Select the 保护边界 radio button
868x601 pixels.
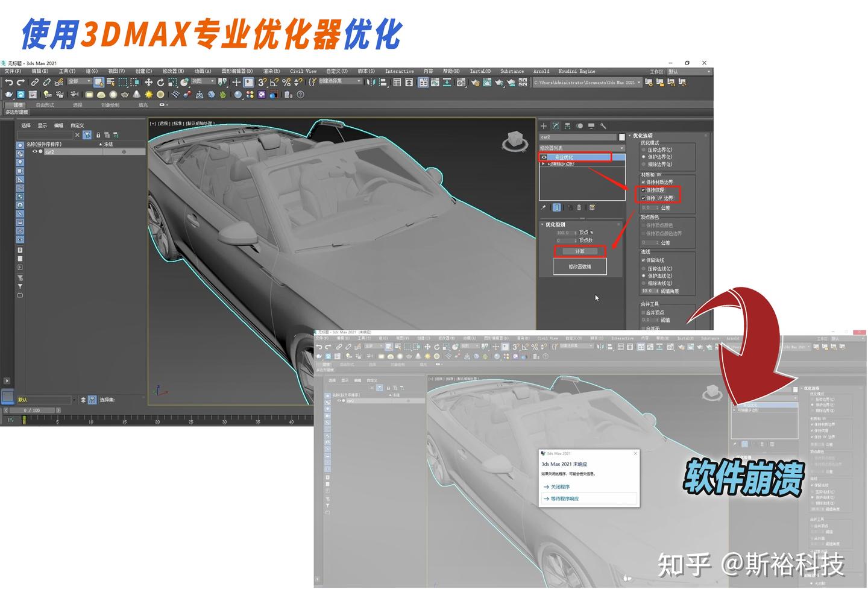(643, 157)
